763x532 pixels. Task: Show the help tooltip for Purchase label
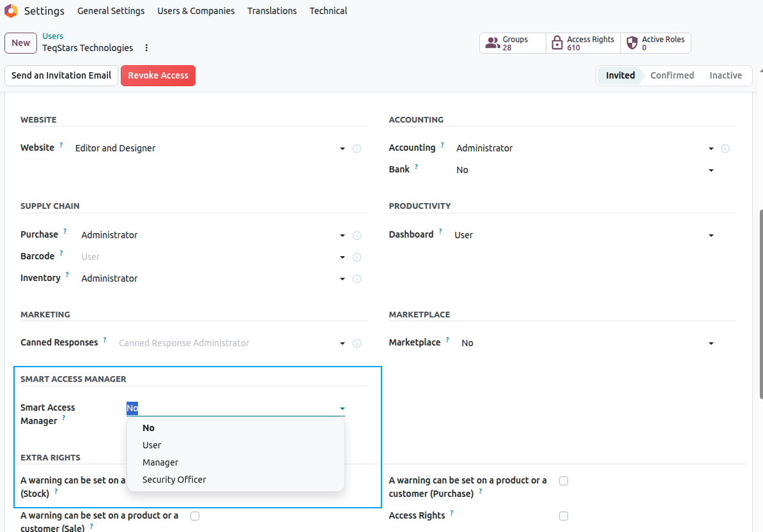(65, 231)
